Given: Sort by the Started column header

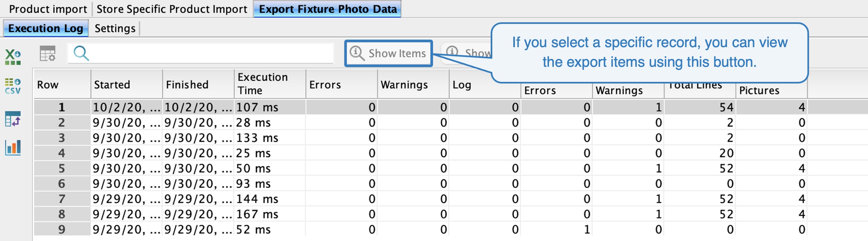Looking at the screenshot, I should click(112, 84).
